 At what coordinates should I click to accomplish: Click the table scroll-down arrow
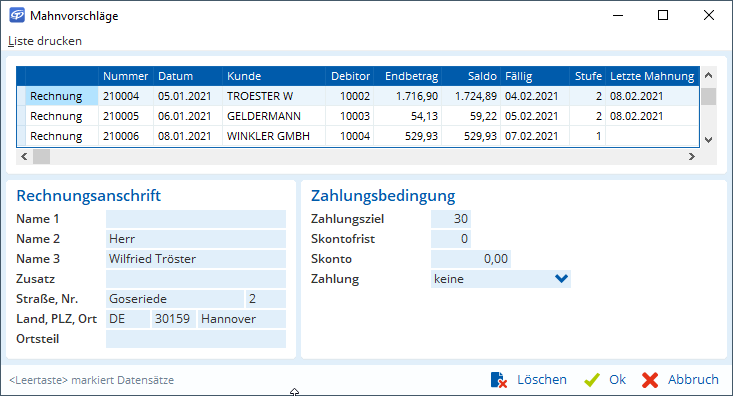708,139
